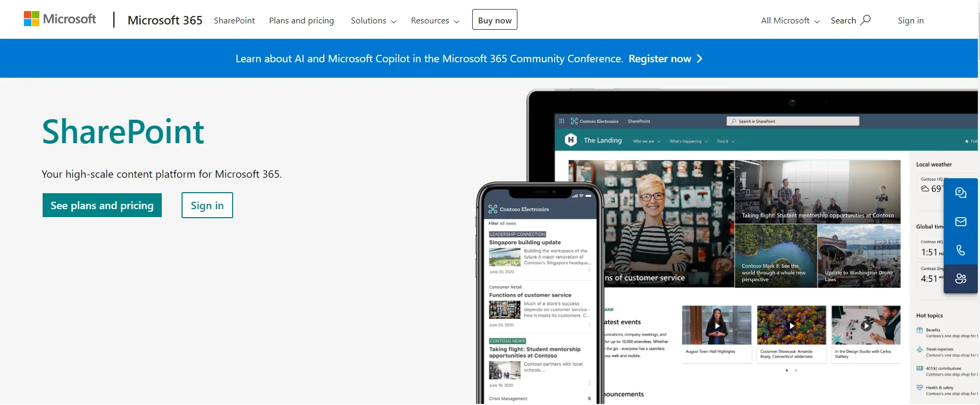Click the arrow next to Register now
Viewport: 980px width, 405px height.
[699, 59]
